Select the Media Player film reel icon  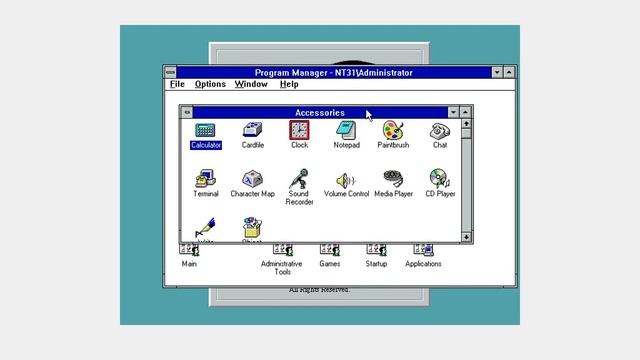click(393, 179)
